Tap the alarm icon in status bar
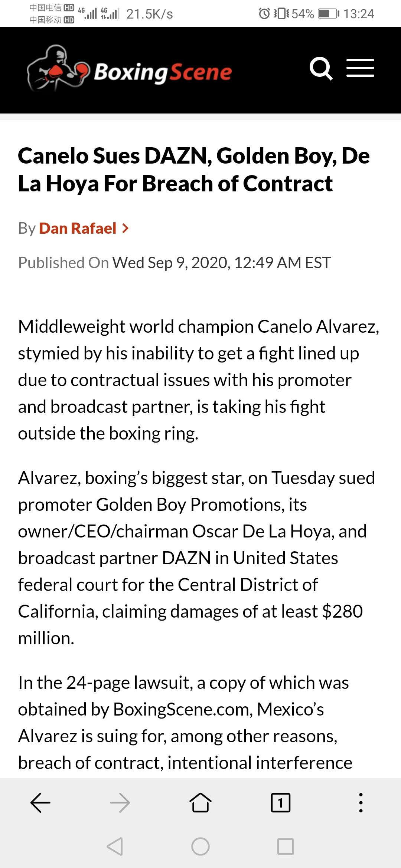The height and width of the screenshot is (868, 401). pos(264,14)
